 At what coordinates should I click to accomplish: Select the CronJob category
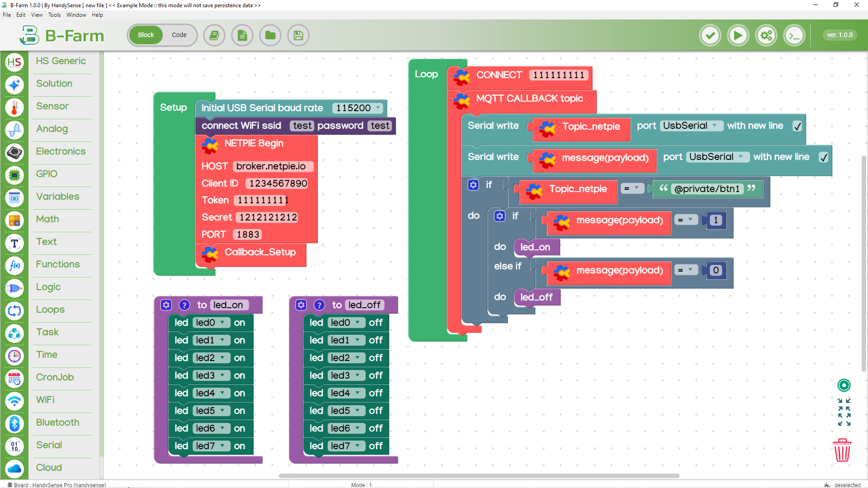pyautogui.click(x=55, y=377)
